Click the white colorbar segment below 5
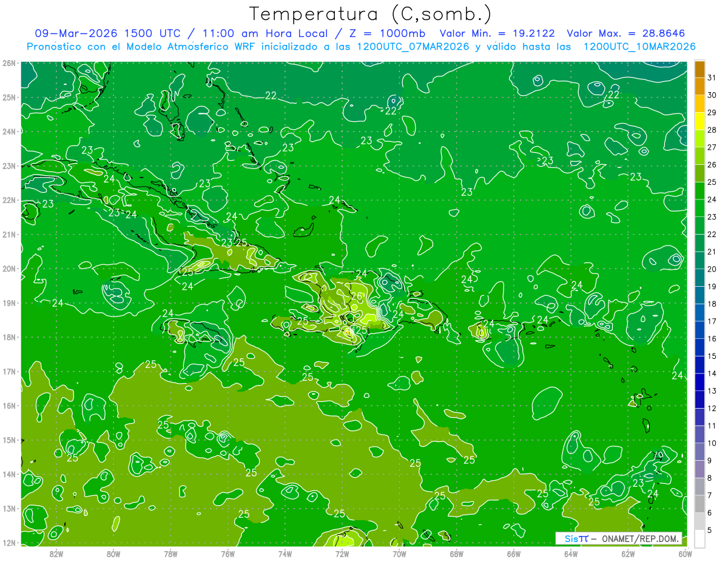 tap(699, 538)
